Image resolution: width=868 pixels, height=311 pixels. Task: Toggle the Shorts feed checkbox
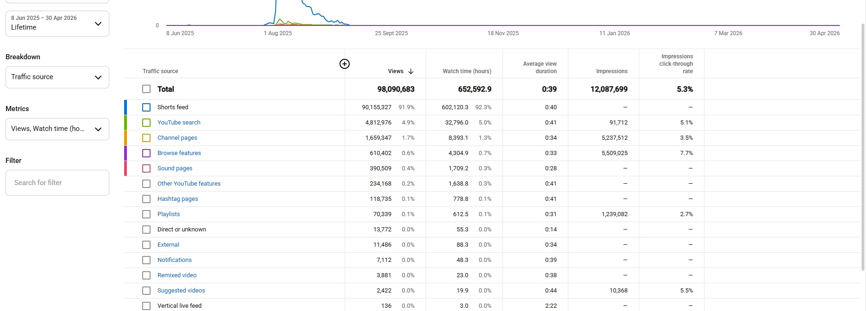[x=146, y=107]
